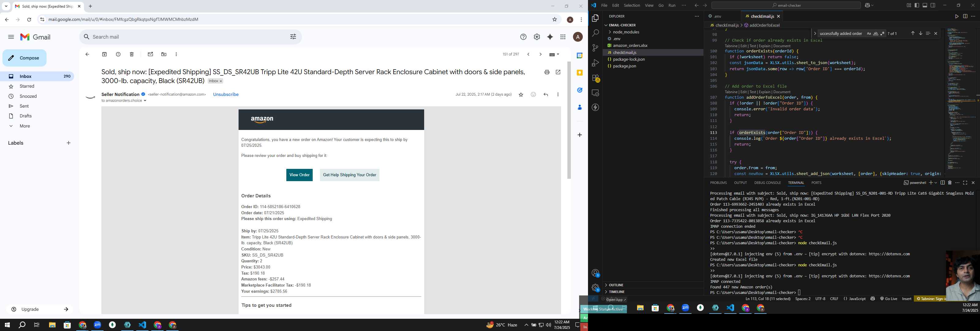Toggle replace mode in find widget
980x331 pixels.
click(x=815, y=33)
